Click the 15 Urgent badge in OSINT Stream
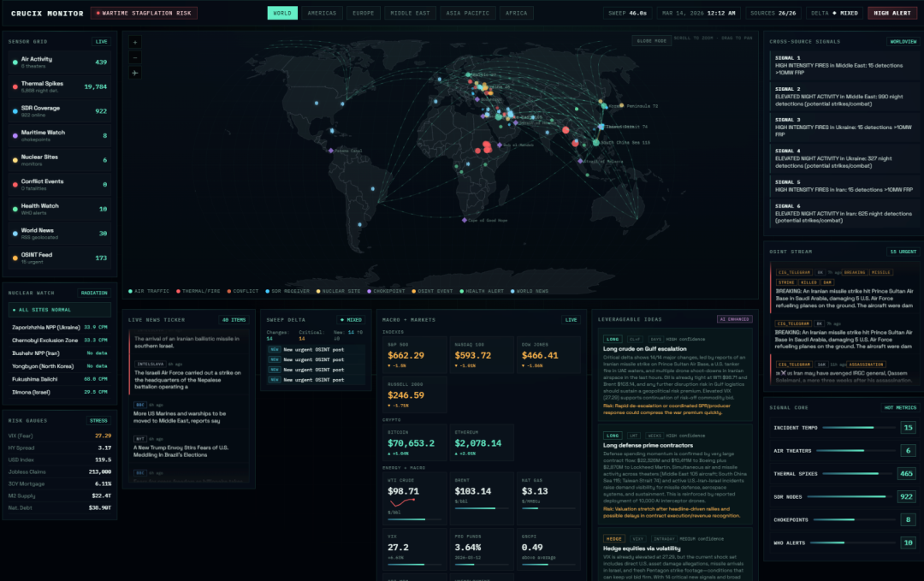 click(903, 252)
